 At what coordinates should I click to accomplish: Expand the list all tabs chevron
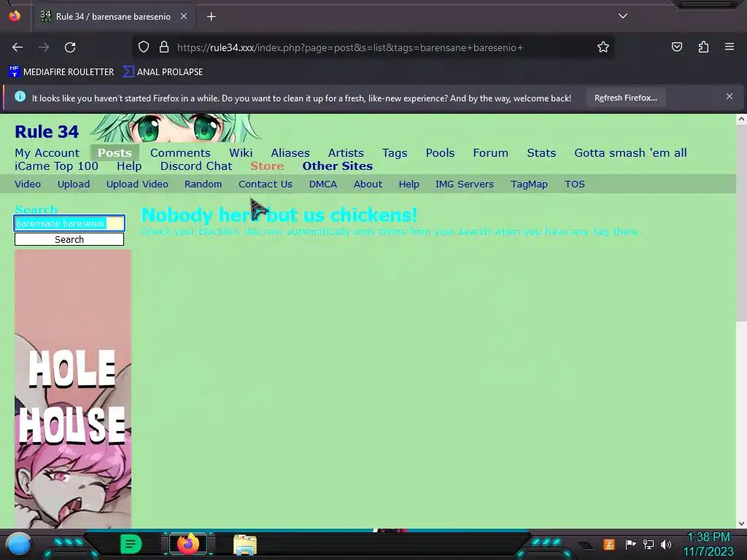pyautogui.click(x=623, y=16)
